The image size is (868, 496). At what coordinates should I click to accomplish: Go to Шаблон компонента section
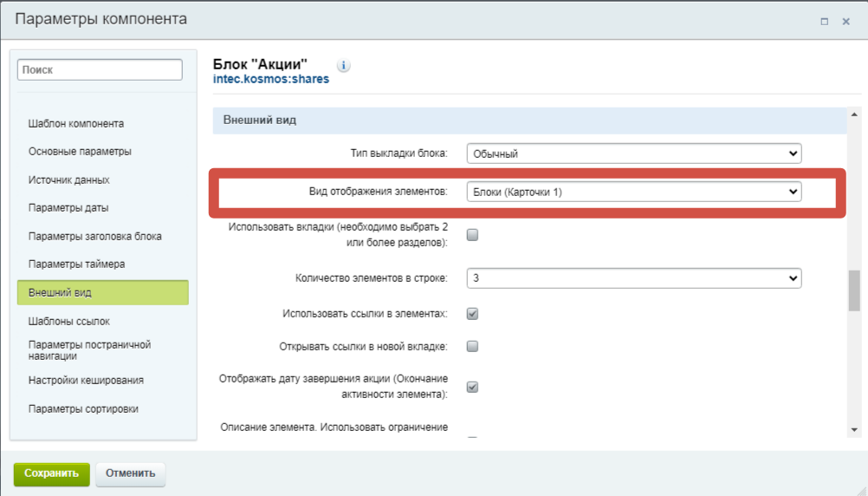[x=76, y=124]
